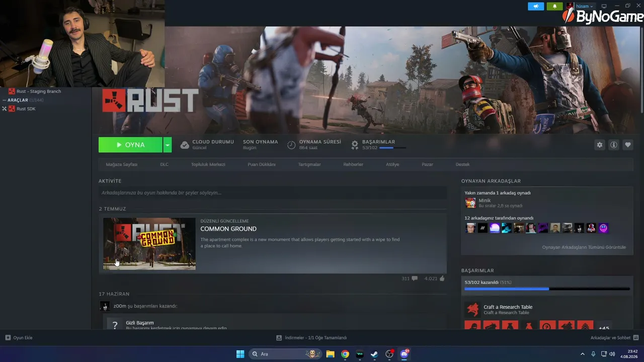The width and height of the screenshot is (644, 362).
Task: Open Steam from the taskbar
Action: pos(374,354)
